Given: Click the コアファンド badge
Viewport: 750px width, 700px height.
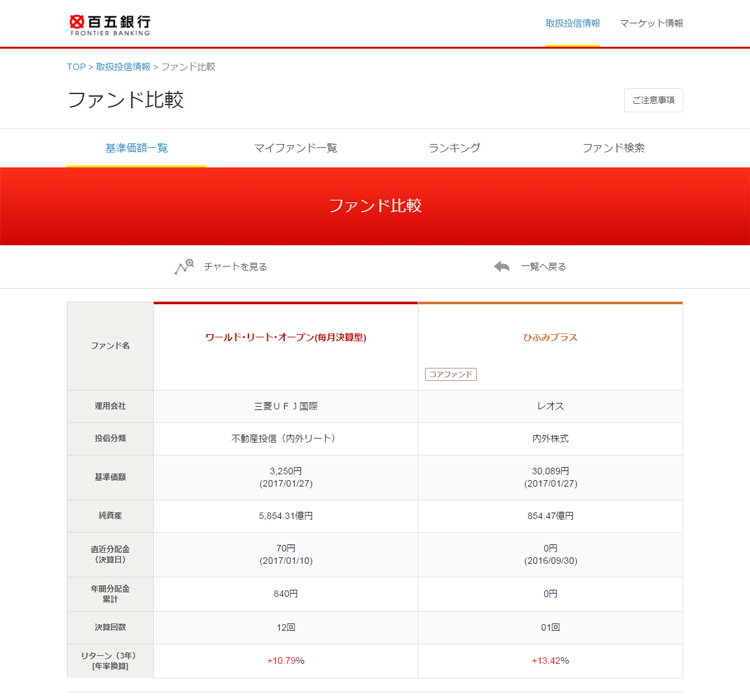Looking at the screenshot, I should (x=451, y=374).
